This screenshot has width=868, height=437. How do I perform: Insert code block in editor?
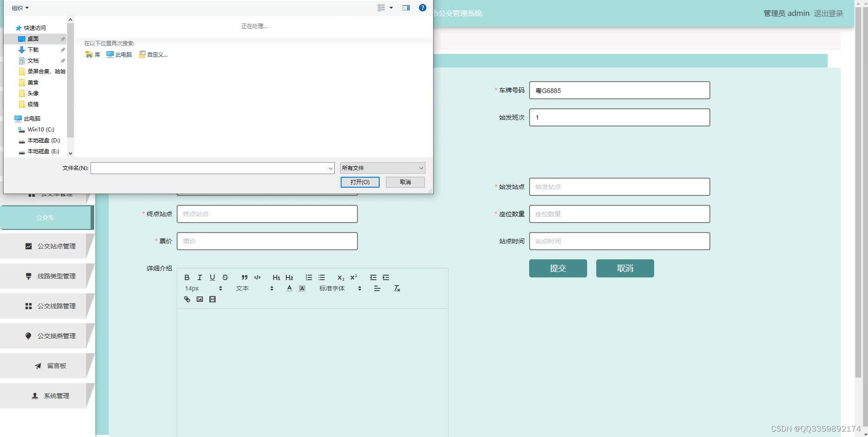[x=257, y=277]
